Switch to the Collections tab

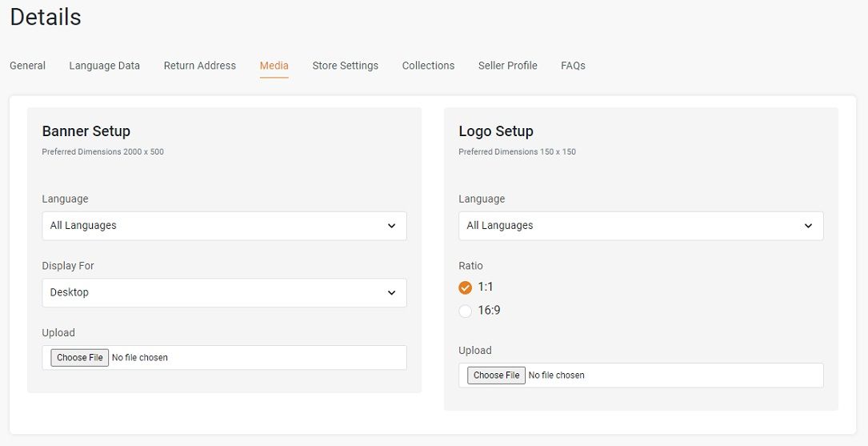[429, 66]
